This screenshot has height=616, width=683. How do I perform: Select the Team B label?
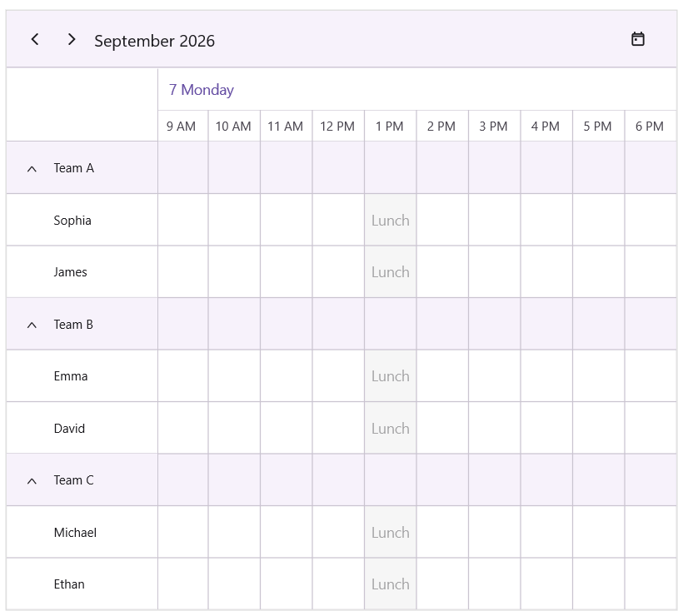73,325
